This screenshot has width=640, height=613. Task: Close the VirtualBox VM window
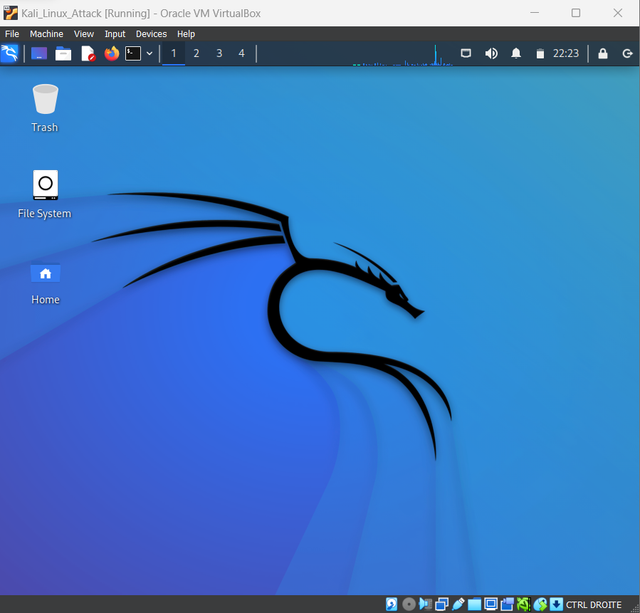point(618,13)
